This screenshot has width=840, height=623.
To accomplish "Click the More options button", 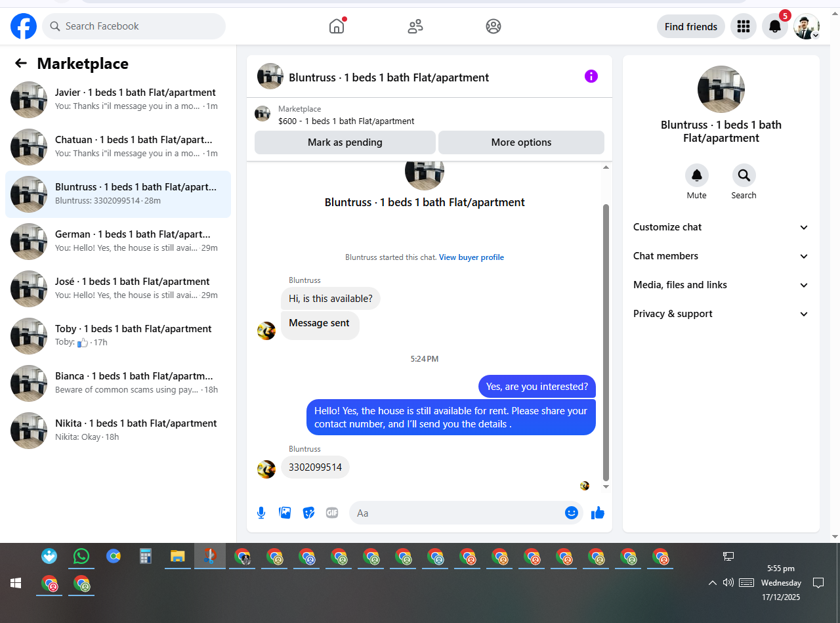I will click(x=522, y=142).
